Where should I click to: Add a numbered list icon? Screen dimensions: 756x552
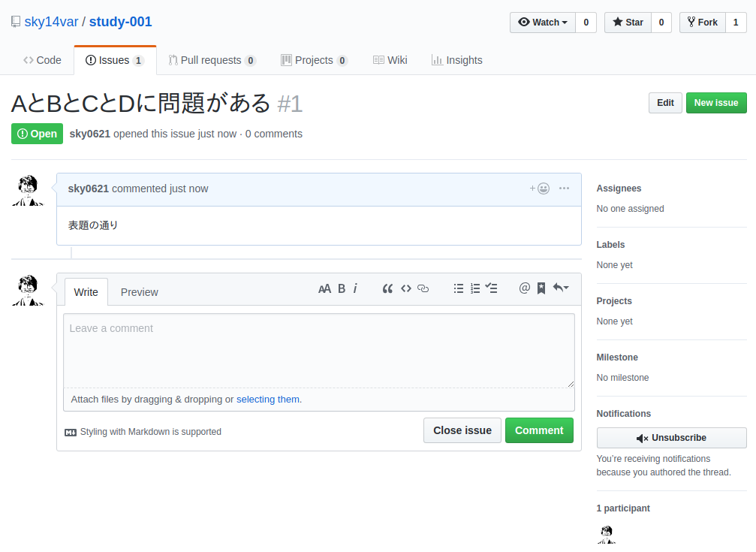(475, 288)
